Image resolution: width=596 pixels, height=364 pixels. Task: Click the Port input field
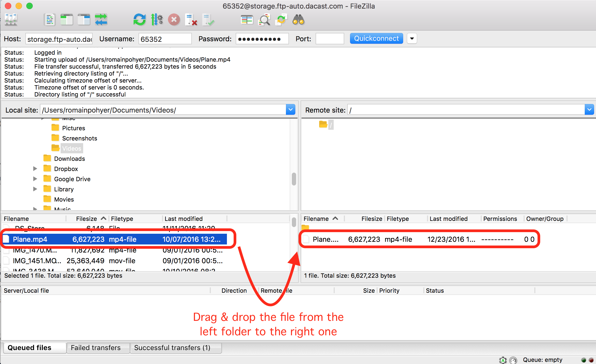[330, 39]
